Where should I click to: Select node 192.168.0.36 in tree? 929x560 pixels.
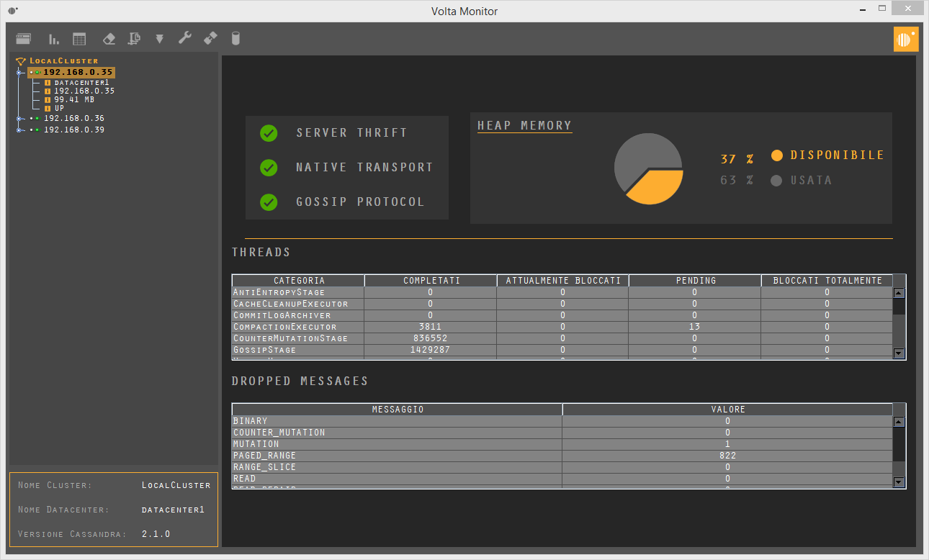click(74, 118)
